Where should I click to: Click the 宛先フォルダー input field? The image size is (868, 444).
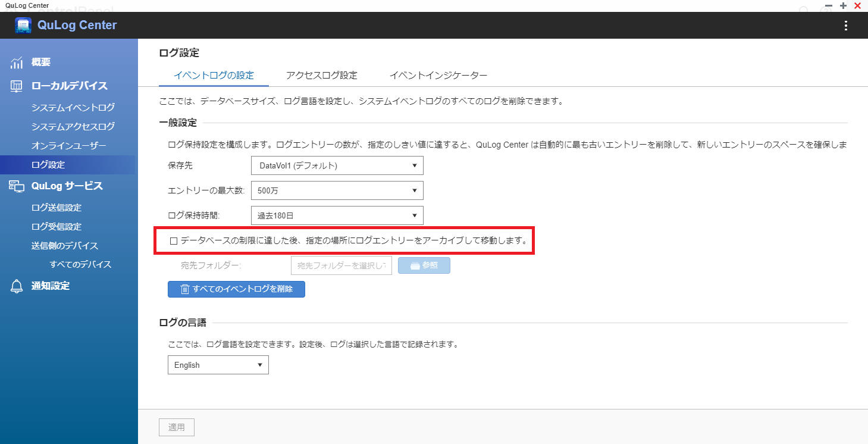341,265
